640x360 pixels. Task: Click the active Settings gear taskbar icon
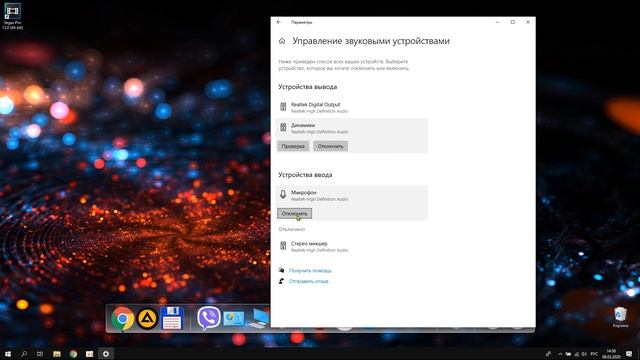[x=106, y=354]
